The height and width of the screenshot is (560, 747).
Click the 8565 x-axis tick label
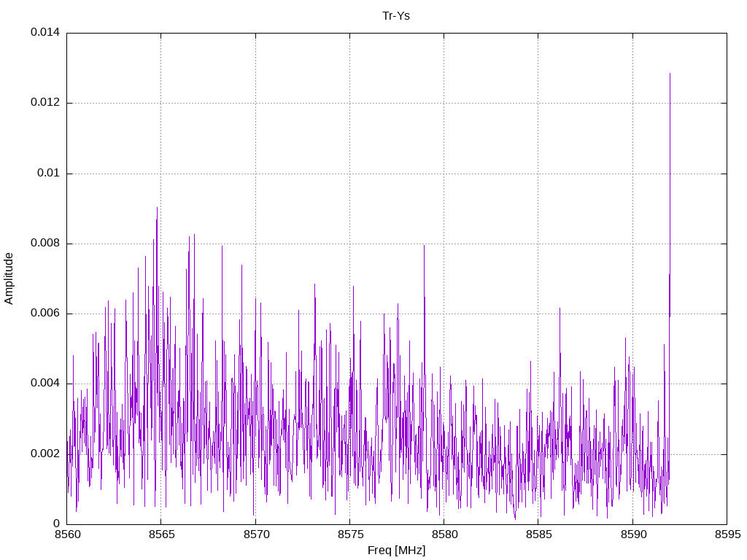[x=161, y=534]
